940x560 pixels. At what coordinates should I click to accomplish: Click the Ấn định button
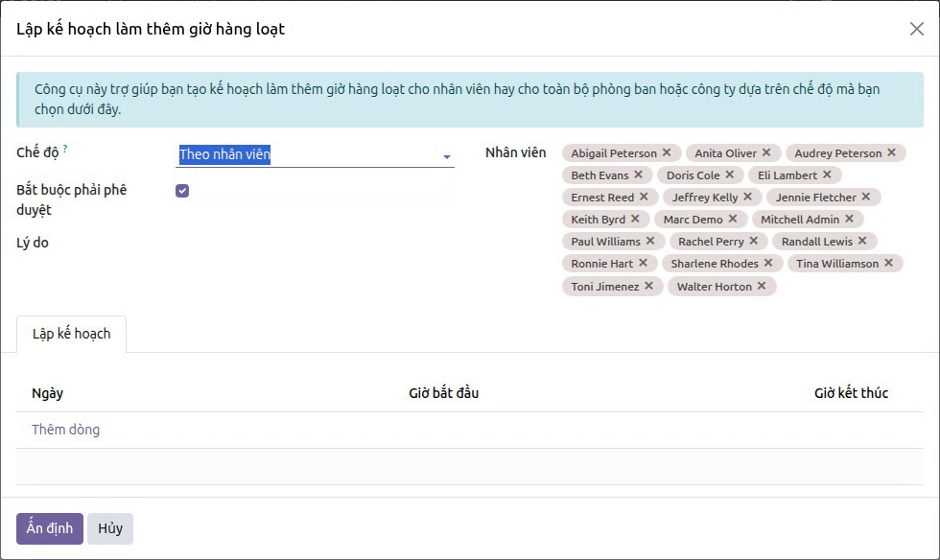point(50,528)
